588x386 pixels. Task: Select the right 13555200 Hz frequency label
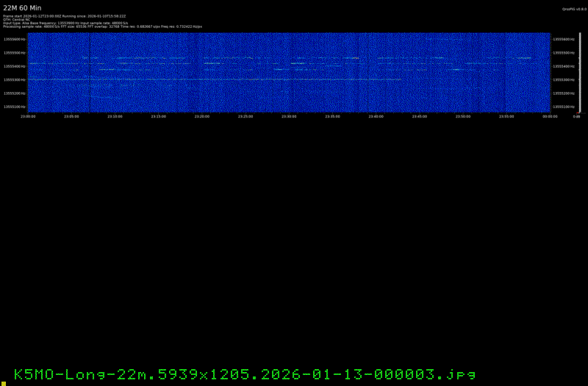pos(564,93)
